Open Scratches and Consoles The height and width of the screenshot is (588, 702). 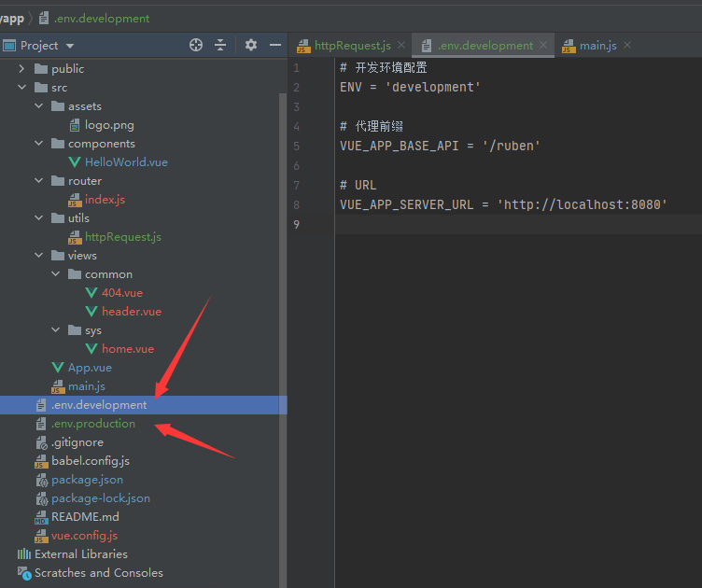[x=98, y=573]
